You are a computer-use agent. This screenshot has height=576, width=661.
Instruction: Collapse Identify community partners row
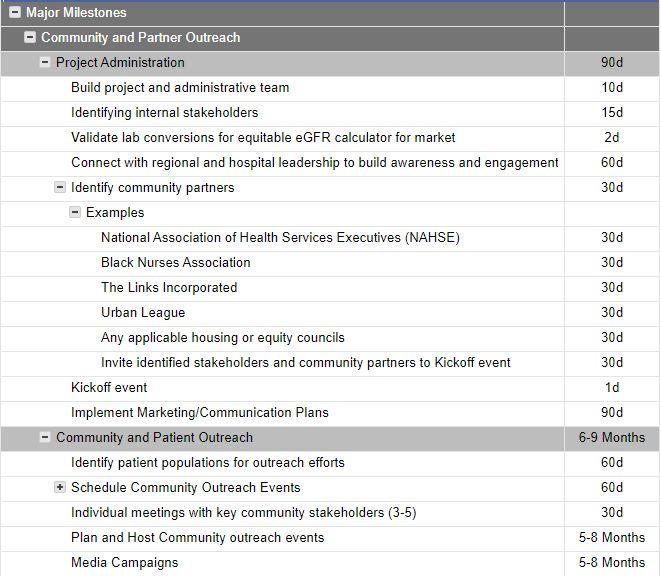[x=60, y=187]
